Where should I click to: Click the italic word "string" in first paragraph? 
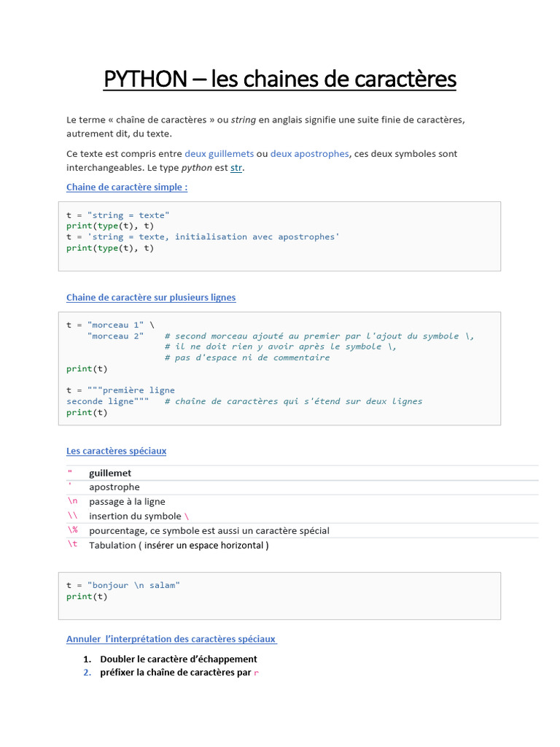[x=244, y=120]
